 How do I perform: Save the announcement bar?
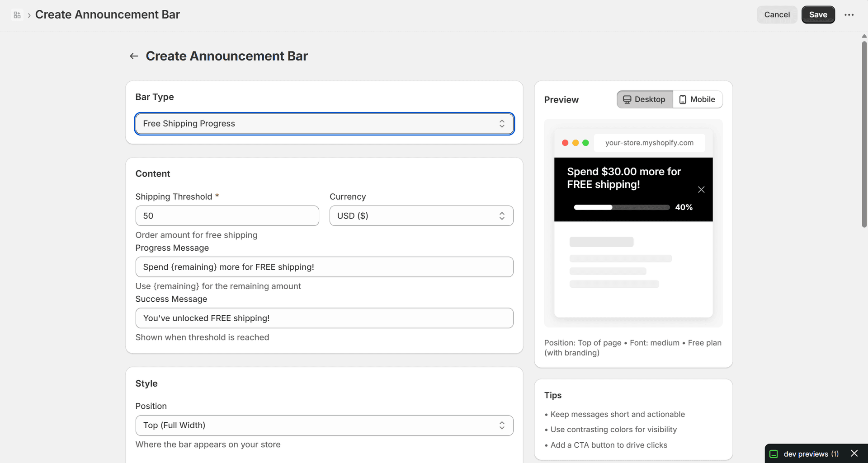818,14
